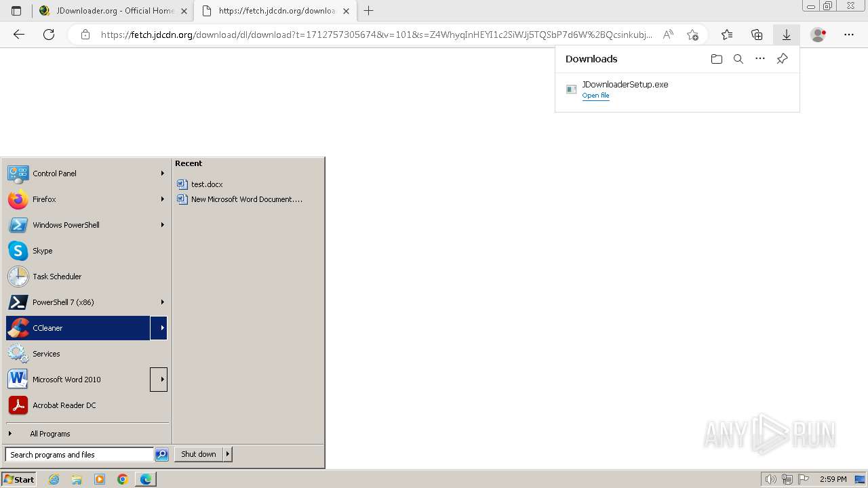
Task: Click the Start button on the taskbar
Action: 19,479
